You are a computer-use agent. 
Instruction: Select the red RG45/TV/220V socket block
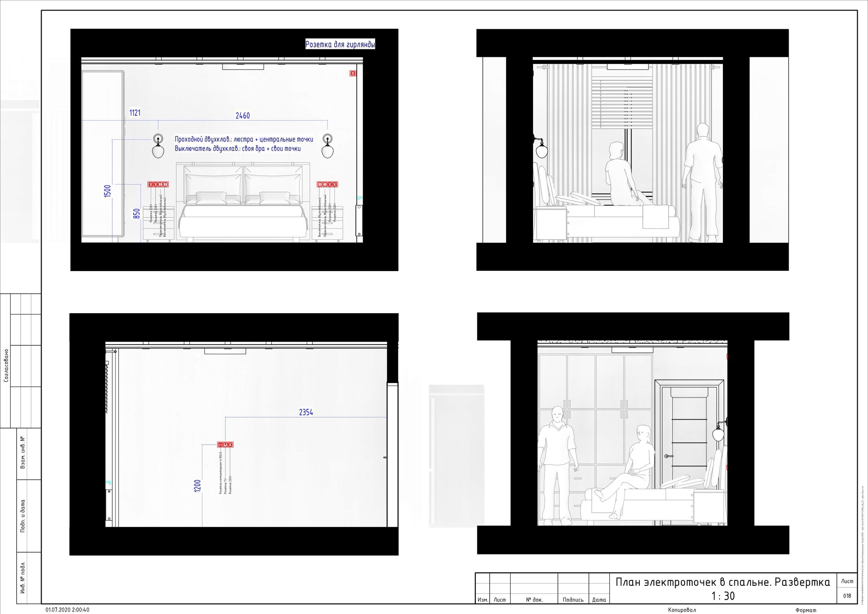coord(225,444)
